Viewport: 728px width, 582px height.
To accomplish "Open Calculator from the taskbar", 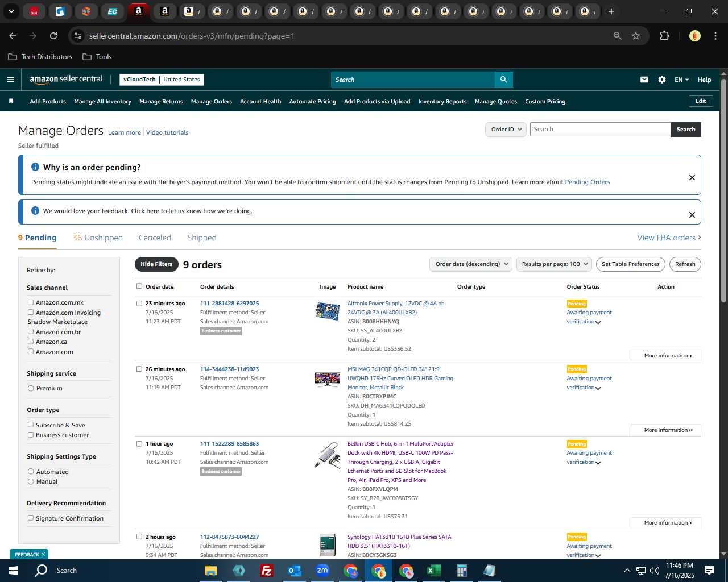I will tap(461, 570).
